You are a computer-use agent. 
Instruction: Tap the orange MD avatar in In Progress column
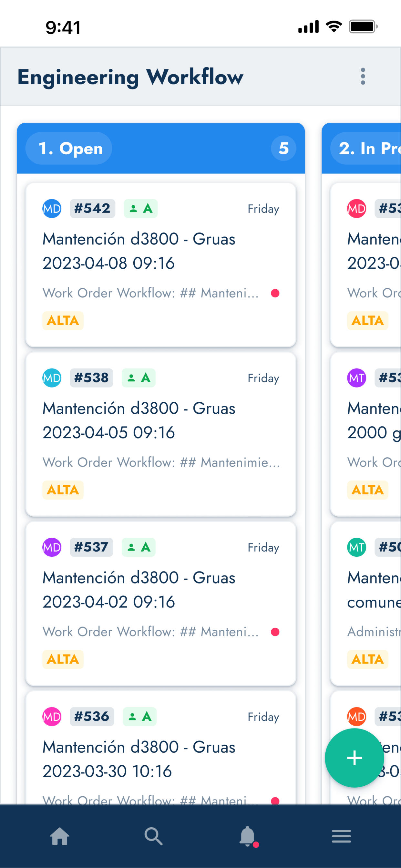(x=356, y=716)
